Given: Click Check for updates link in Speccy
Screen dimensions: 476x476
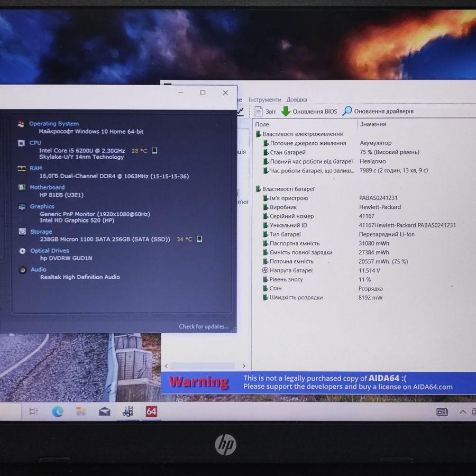Looking at the screenshot, I should pyautogui.click(x=204, y=326).
